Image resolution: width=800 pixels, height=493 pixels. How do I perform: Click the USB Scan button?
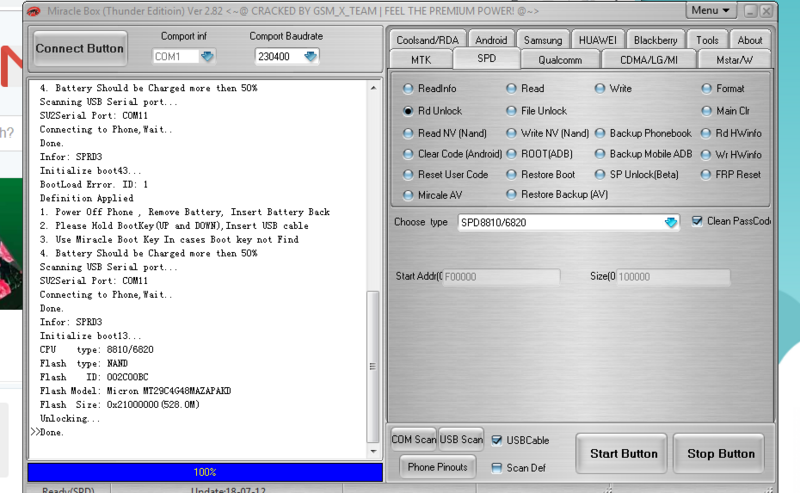tap(461, 439)
